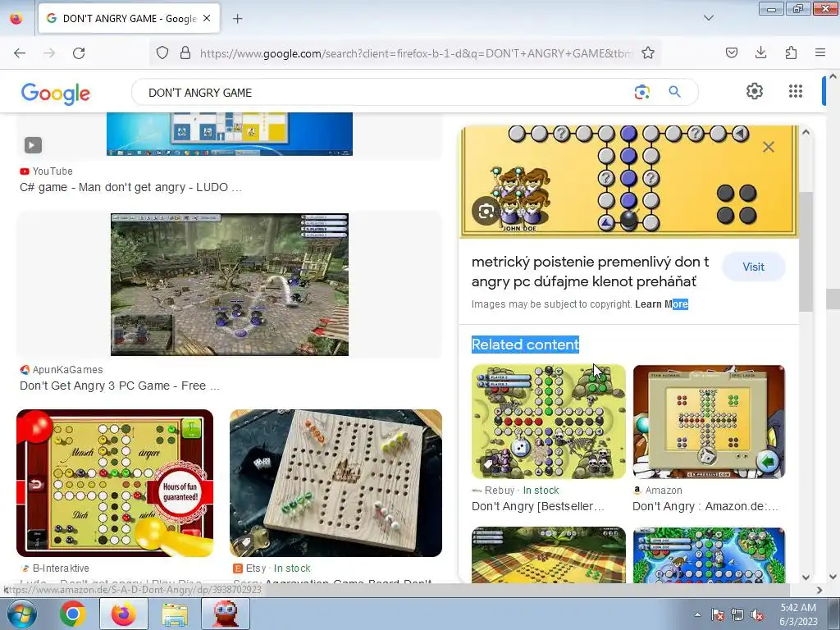
Task: Open the Google apps grid
Action: coord(796,91)
